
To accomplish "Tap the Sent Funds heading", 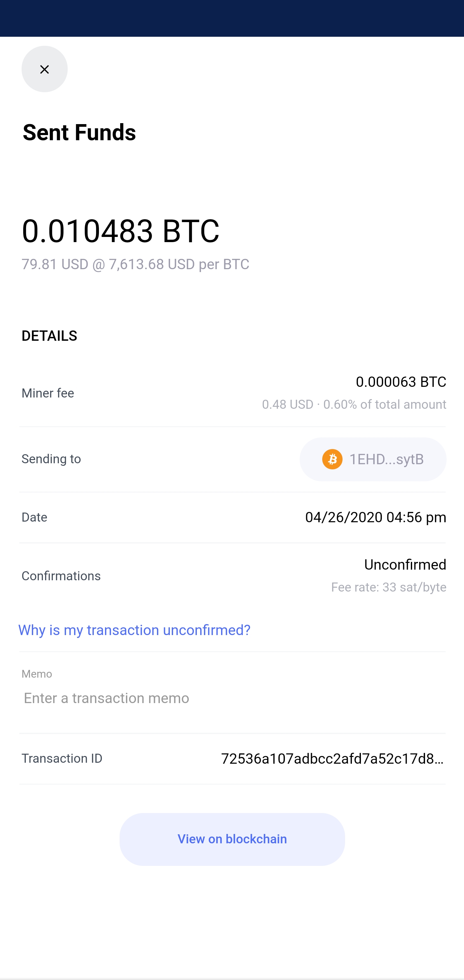I will 79,132.
